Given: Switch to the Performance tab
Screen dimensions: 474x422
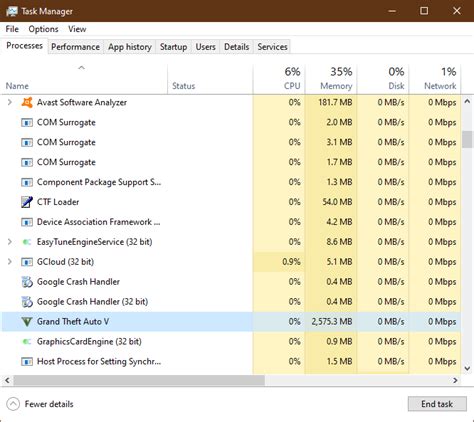Looking at the screenshot, I should pyautogui.click(x=75, y=47).
